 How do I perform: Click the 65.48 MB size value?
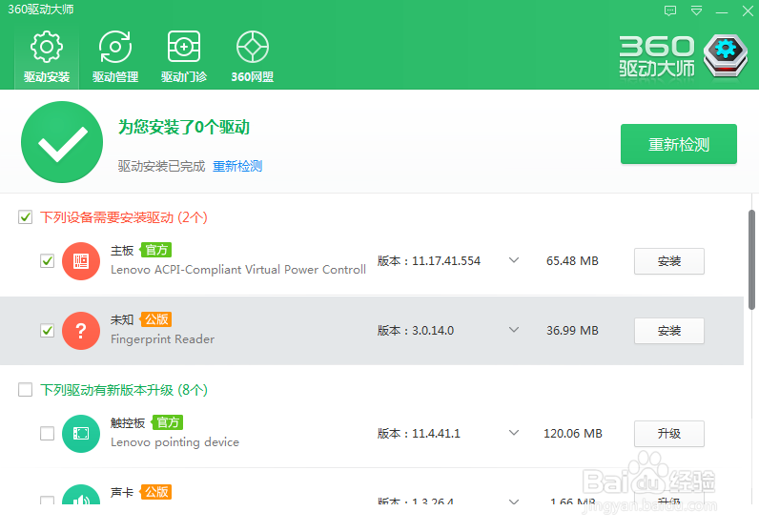[572, 261]
